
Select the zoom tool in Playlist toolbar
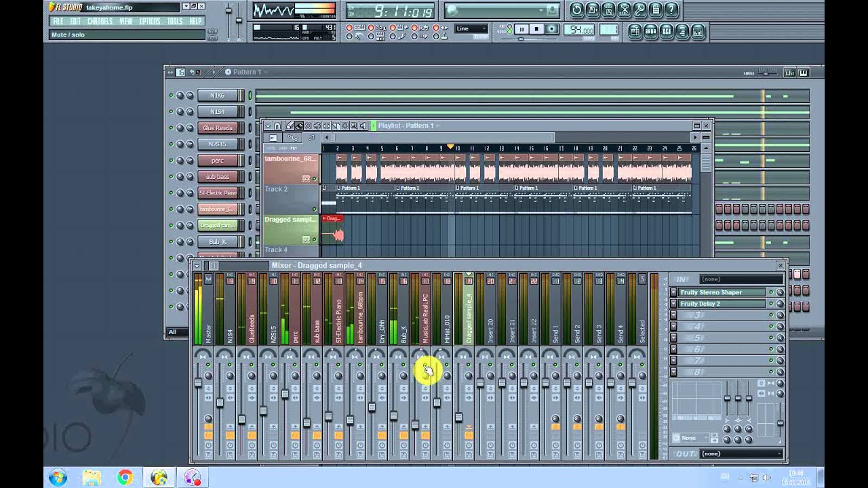click(354, 125)
